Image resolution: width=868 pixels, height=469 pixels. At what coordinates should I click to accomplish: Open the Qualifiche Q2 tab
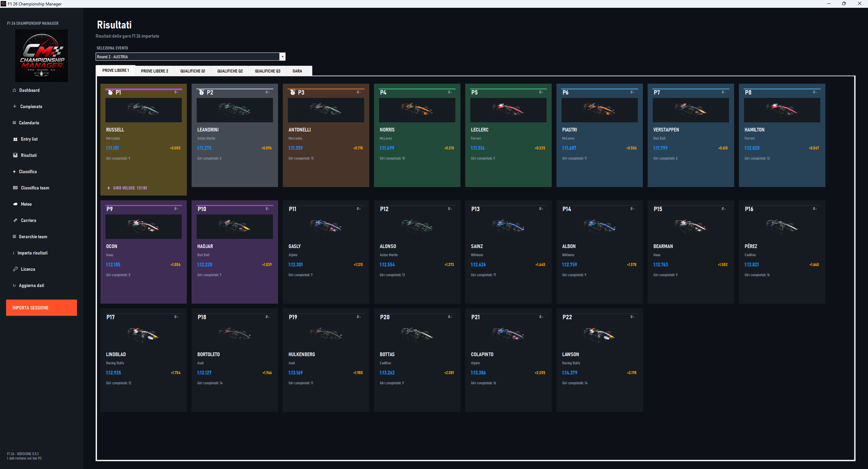pos(230,71)
